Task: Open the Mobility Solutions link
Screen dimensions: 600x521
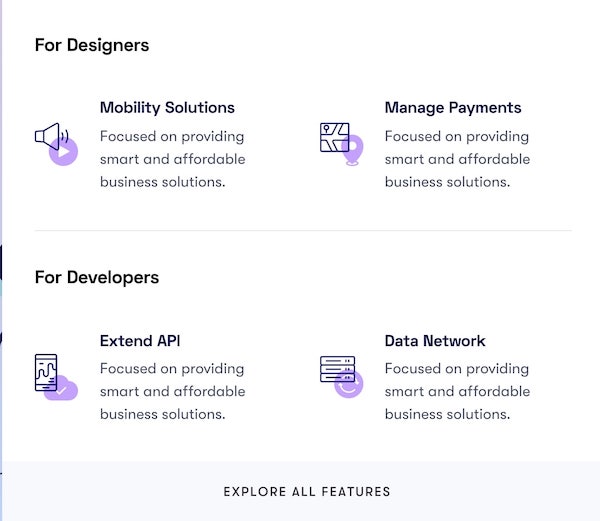Action: tap(167, 108)
